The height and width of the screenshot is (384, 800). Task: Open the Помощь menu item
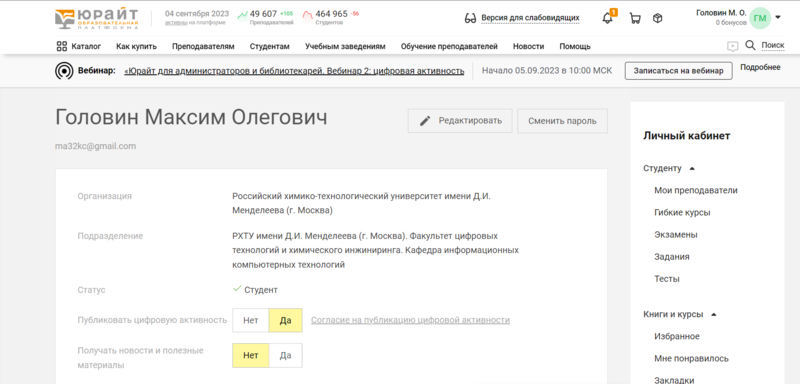coord(575,46)
